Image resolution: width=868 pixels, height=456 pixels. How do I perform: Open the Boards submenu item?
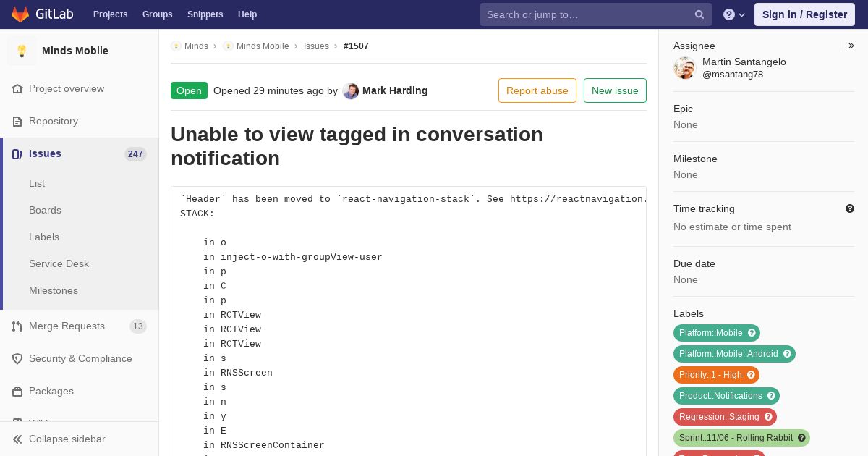45,210
